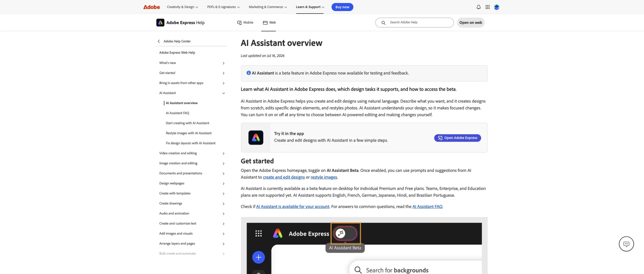Click the Adobe Express Help logo icon
The width and height of the screenshot is (644, 274).
pyautogui.click(x=160, y=22)
